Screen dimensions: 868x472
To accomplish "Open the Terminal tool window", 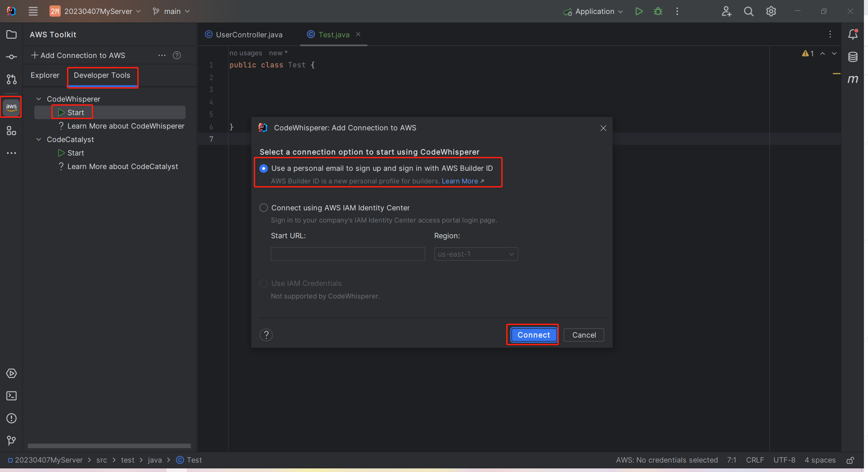I will pos(11,396).
